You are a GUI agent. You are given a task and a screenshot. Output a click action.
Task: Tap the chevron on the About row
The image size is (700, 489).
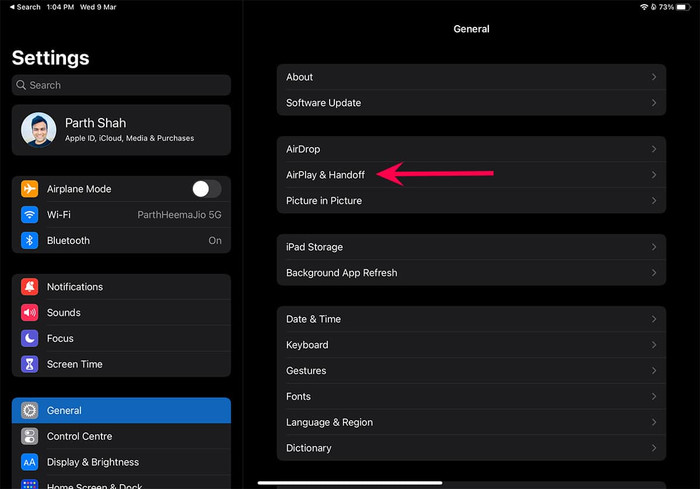tap(654, 77)
